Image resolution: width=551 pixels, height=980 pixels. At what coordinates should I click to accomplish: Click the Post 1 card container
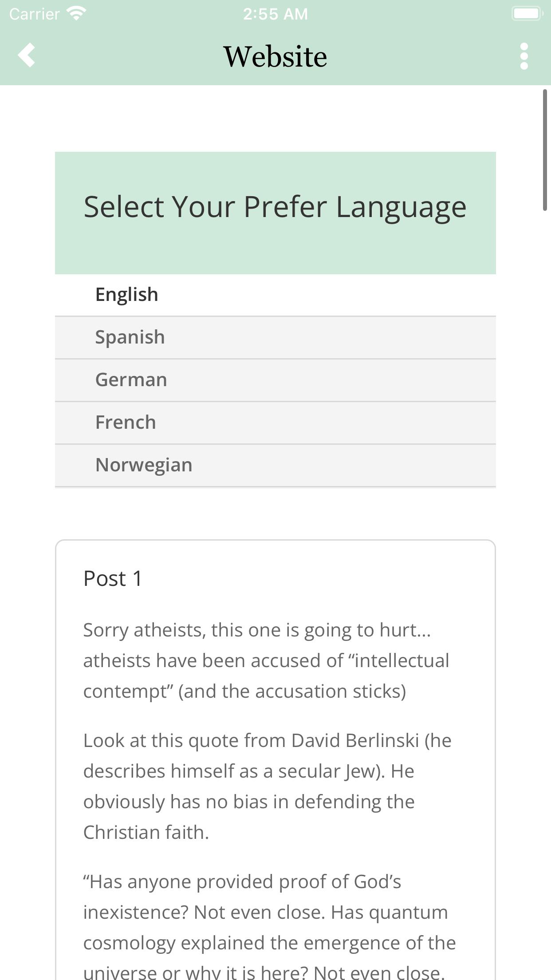(275, 760)
